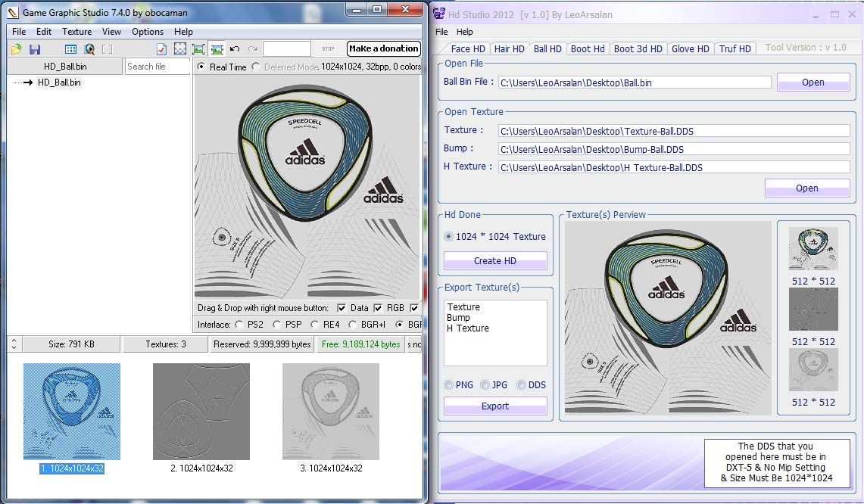
Task: Select HD_Ball.bin in the file tree
Action: 59,82
